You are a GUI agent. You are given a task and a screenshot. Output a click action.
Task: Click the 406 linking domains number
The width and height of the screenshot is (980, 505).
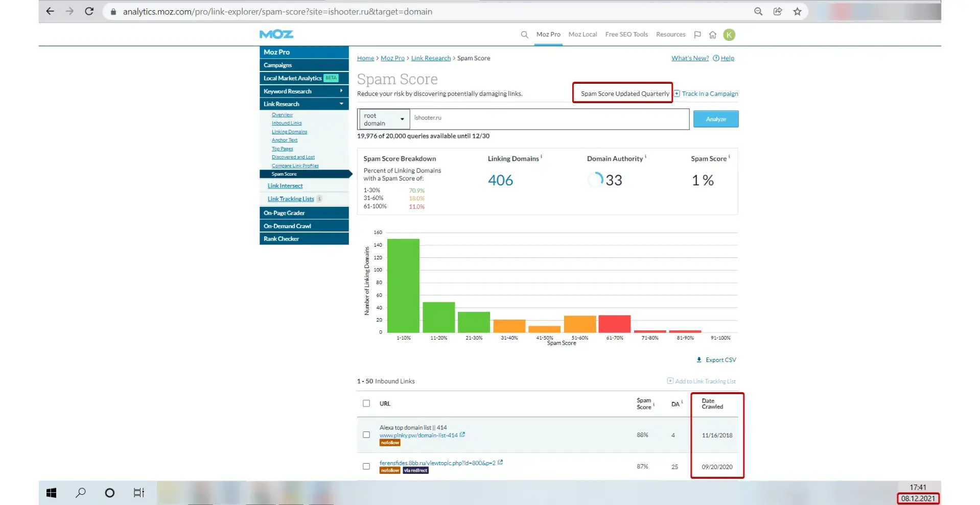click(500, 180)
